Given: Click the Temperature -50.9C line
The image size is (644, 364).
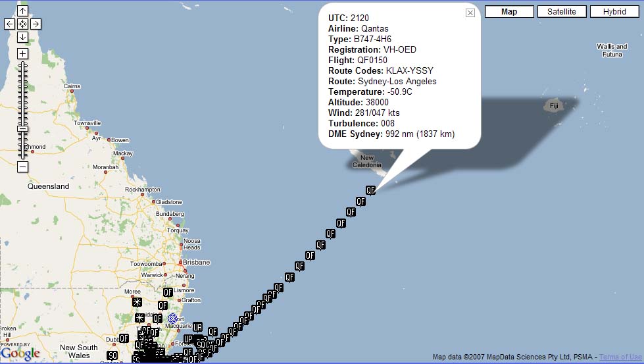Looking at the screenshot, I should (370, 92).
